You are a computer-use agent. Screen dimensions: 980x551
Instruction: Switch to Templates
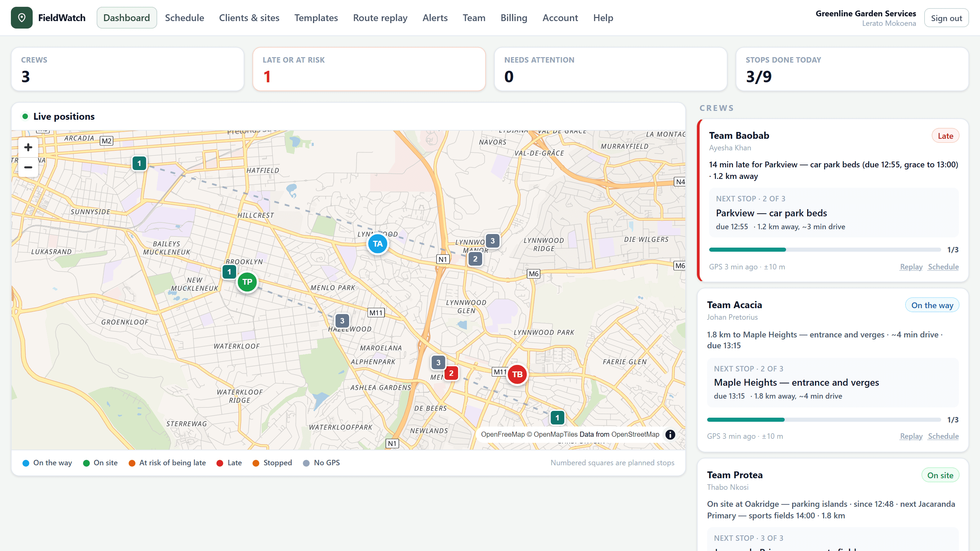316,17
